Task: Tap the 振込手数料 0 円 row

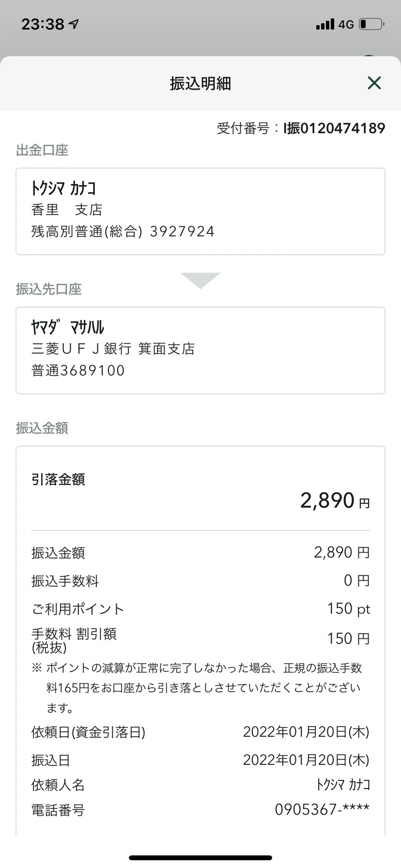Action: [x=200, y=580]
